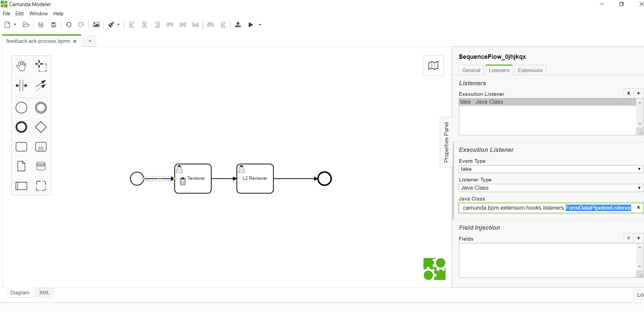Switch to the General tab
The image size is (644, 312).
coord(471,70)
